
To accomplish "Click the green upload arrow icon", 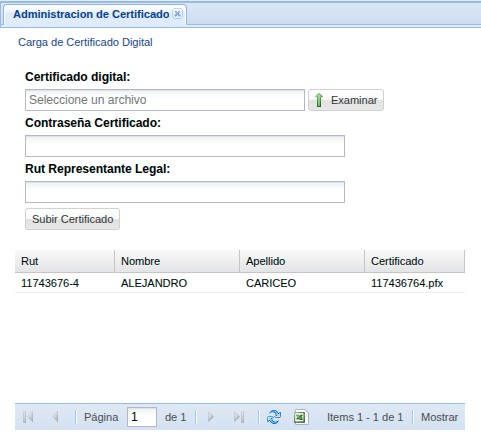I will coord(319,100).
